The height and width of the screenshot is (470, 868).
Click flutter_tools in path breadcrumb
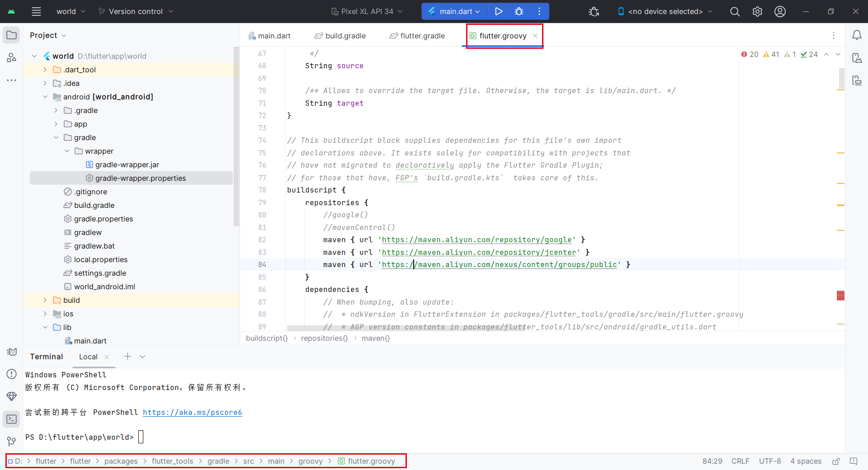172,461
